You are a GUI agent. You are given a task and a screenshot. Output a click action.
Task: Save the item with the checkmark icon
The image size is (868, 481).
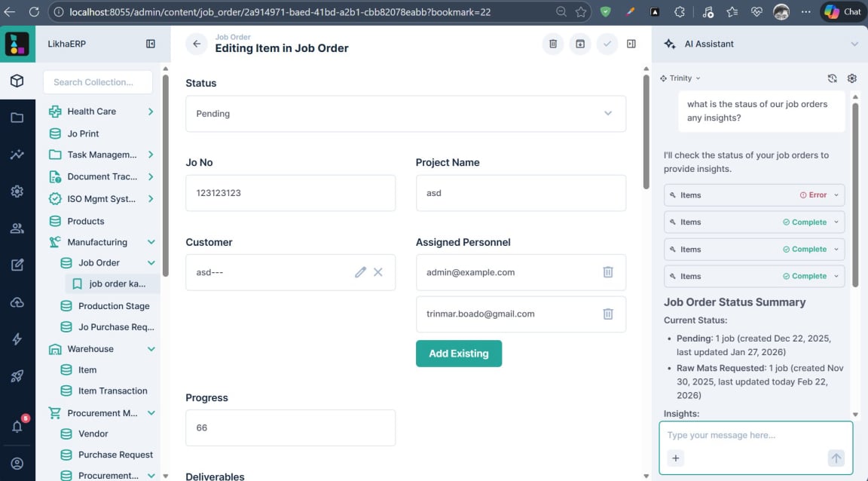pos(607,44)
